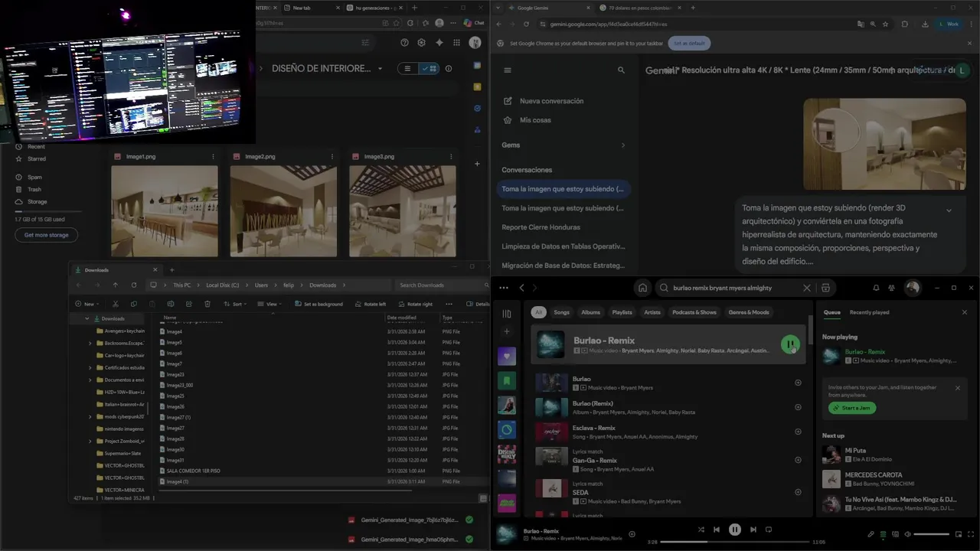Click Set as background in File Explorer
The image size is (980, 551).
click(x=318, y=304)
